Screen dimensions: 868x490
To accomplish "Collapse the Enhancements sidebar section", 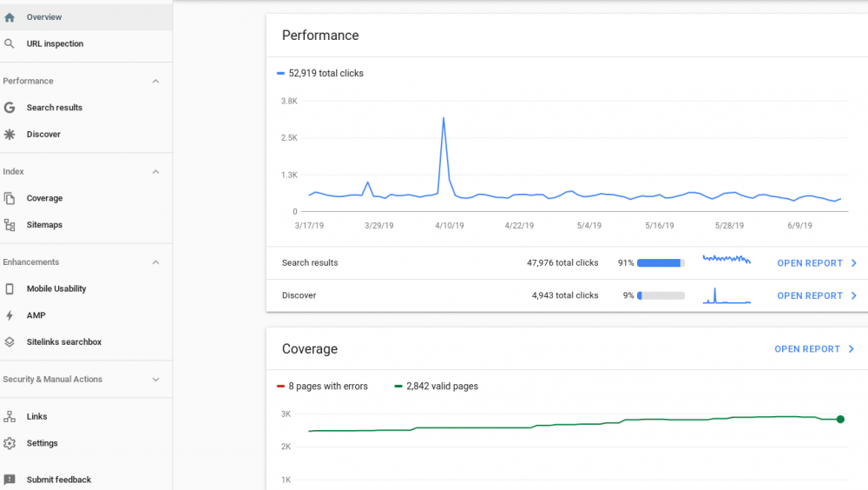I will (x=155, y=262).
